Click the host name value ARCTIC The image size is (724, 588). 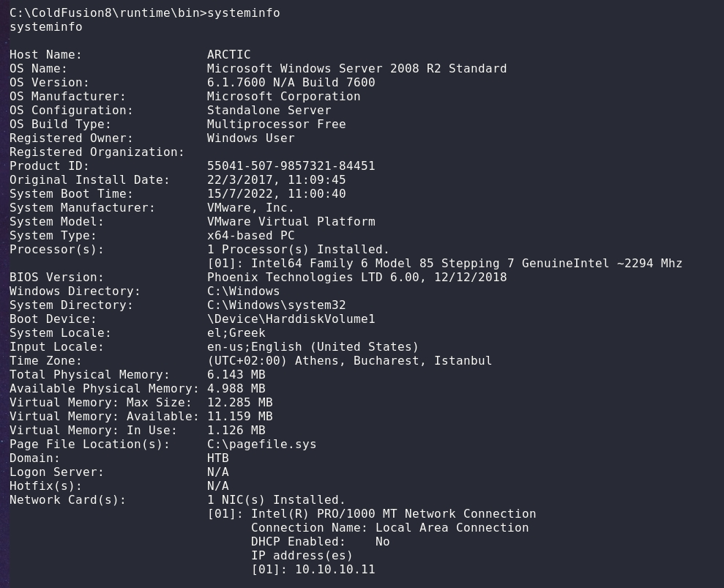point(228,55)
